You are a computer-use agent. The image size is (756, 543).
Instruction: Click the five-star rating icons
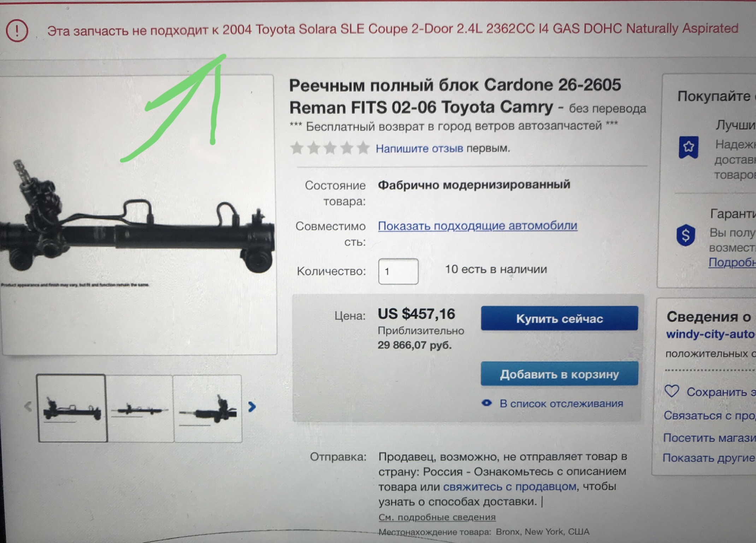[330, 148]
